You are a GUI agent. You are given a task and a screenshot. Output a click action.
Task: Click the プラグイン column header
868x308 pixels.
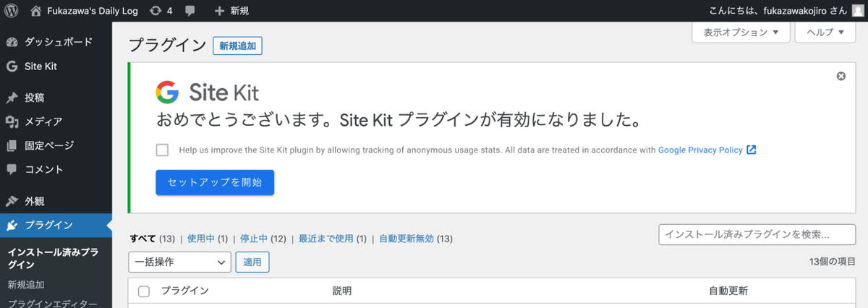click(x=184, y=291)
